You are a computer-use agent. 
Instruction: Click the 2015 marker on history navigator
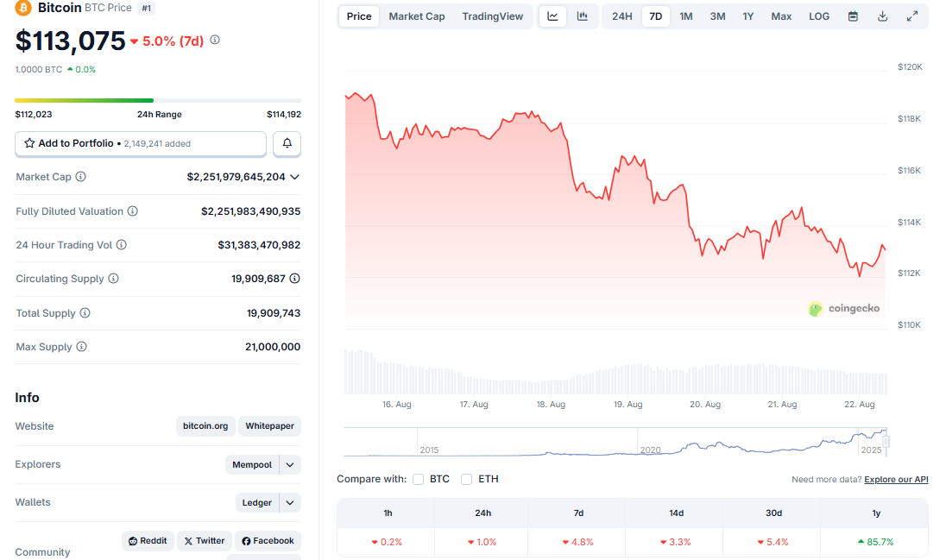429,450
